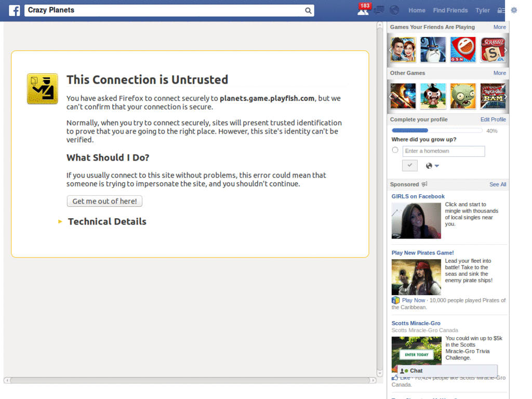
Task: Click scroll down arrow of vertical scrollbar
Action: point(380,373)
